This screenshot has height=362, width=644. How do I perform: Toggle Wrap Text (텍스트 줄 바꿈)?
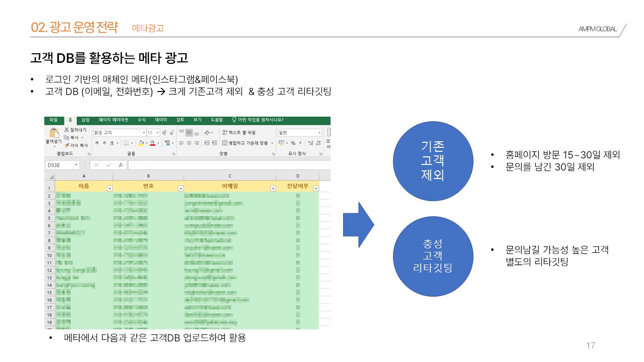point(238,133)
